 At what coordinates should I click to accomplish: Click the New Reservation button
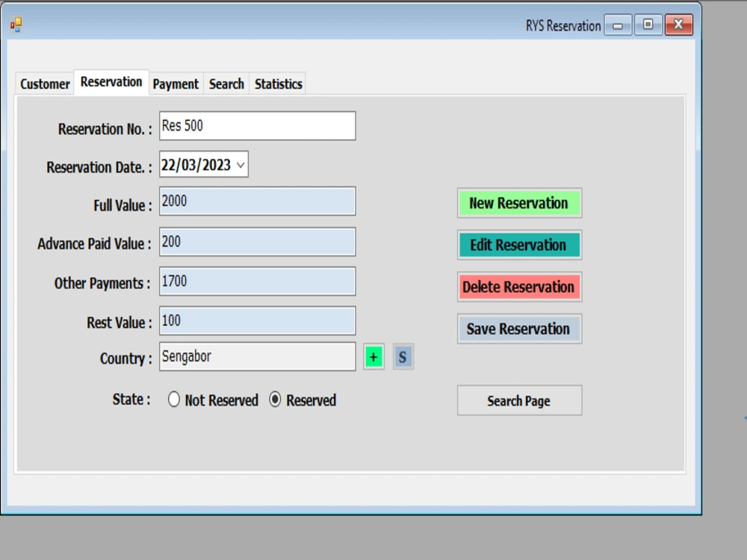pos(519,203)
